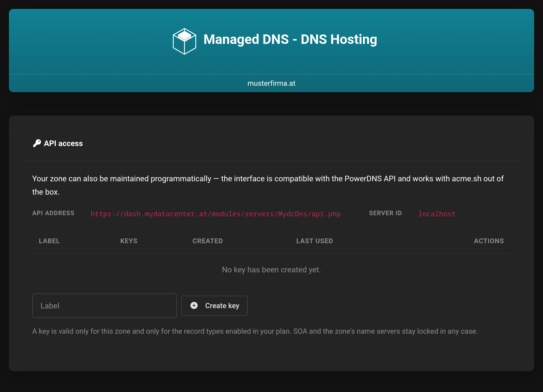This screenshot has width=543, height=392.
Task: Click the ACTIONS column header
Action: pyautogui.click(x=489, y=241)
